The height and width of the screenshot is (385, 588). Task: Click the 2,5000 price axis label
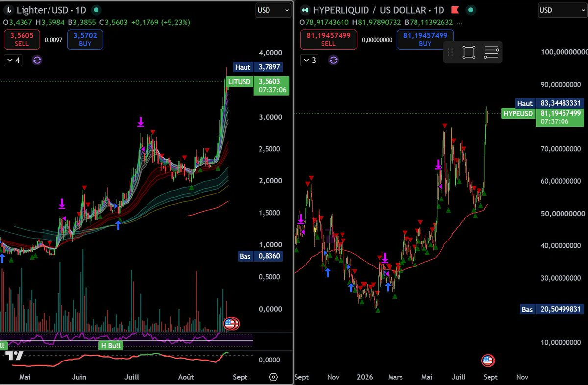(270, 149)
